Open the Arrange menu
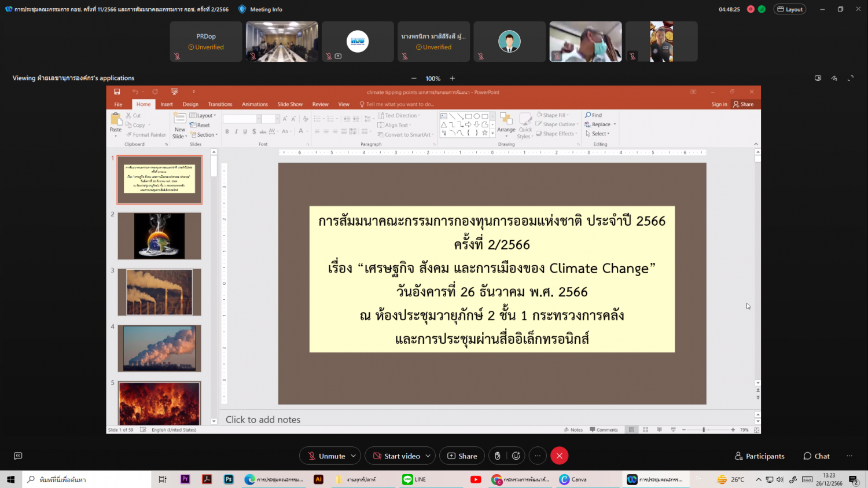Screen dimensions: 868x488 click(x=506, y=126)
